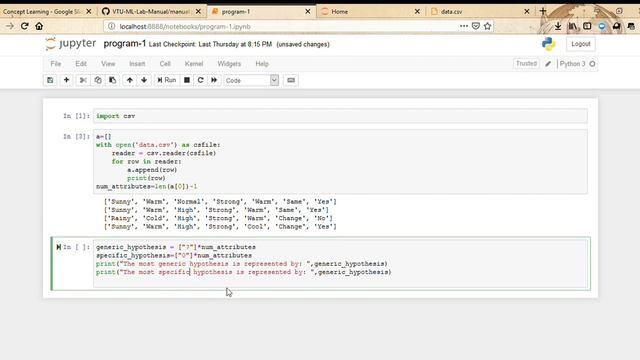The image size is (640, 360).
Task: Save page to Pocket
Action: pos(476,26)
